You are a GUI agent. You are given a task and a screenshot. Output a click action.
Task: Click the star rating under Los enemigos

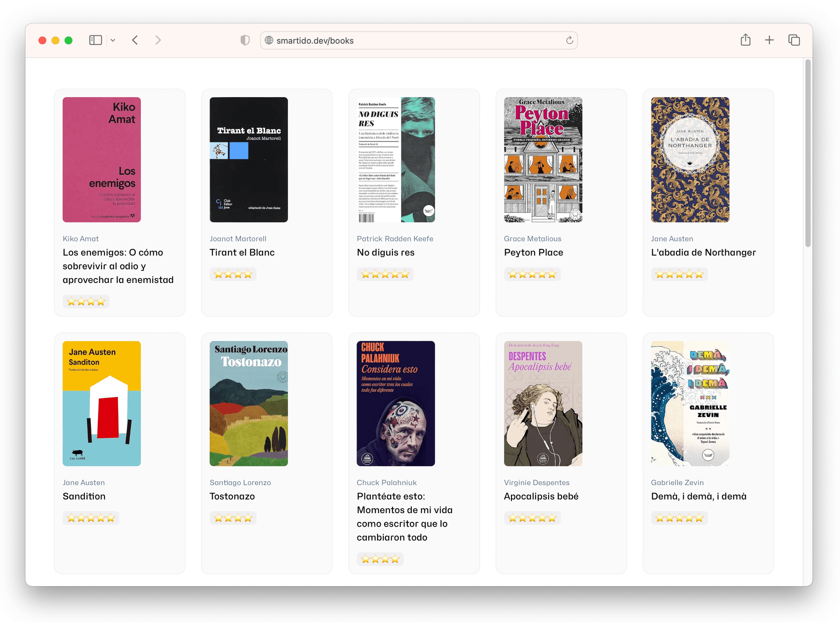point(86,301)
